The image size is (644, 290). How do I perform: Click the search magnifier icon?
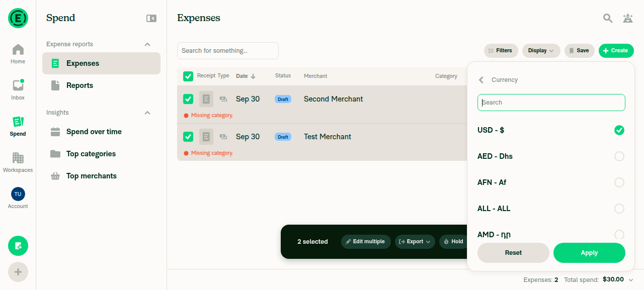click(x=608, y=18)
